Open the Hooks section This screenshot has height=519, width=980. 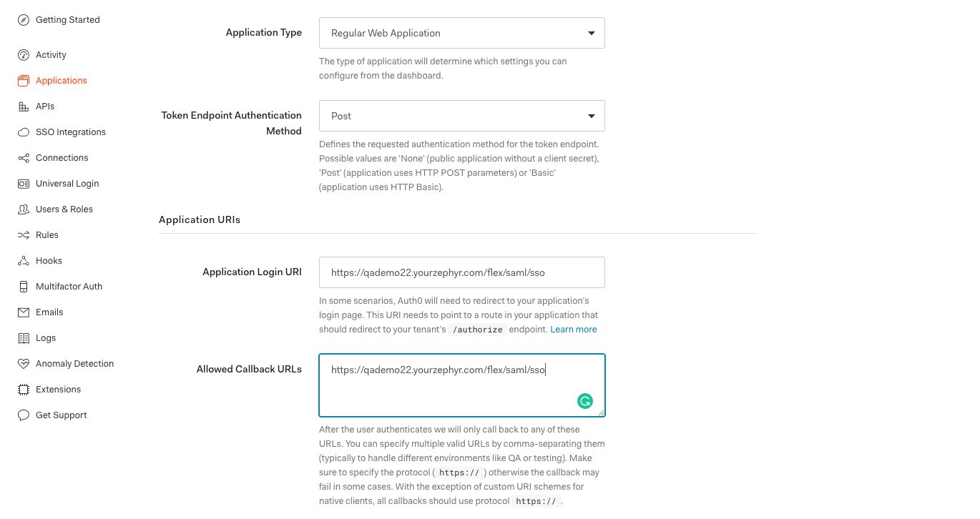[x=48, y=260]
